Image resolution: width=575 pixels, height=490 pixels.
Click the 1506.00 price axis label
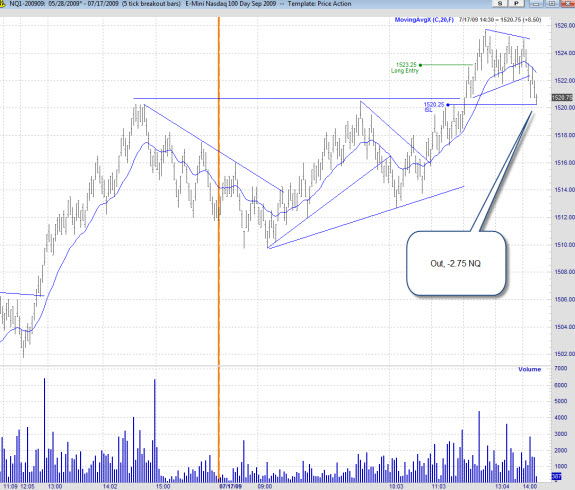pos(564,299)
